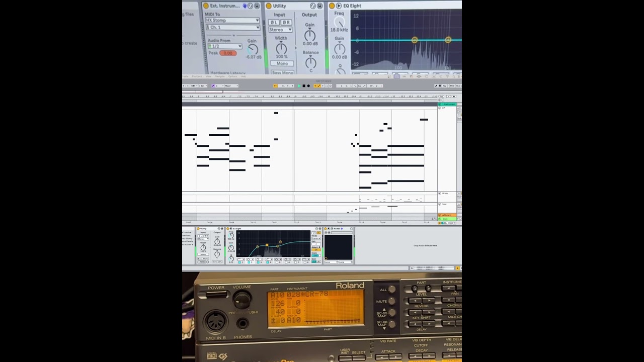Click the green Play button in transport

click(299, 86)
